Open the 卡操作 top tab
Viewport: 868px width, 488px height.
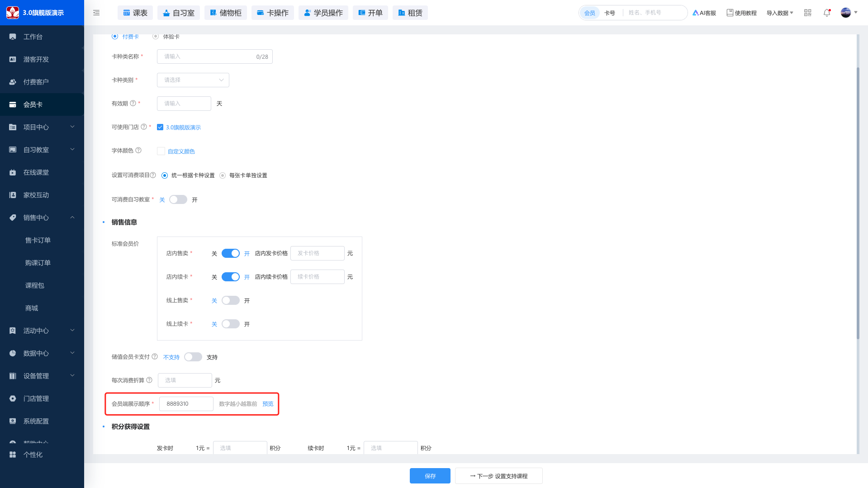click(273, 13)
